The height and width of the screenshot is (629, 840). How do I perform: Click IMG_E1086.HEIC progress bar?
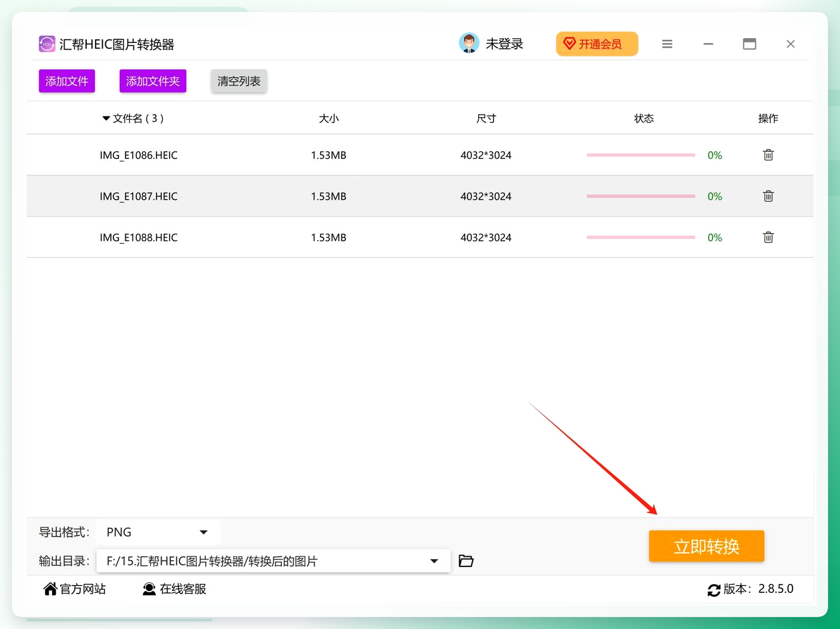click(641, 155)
